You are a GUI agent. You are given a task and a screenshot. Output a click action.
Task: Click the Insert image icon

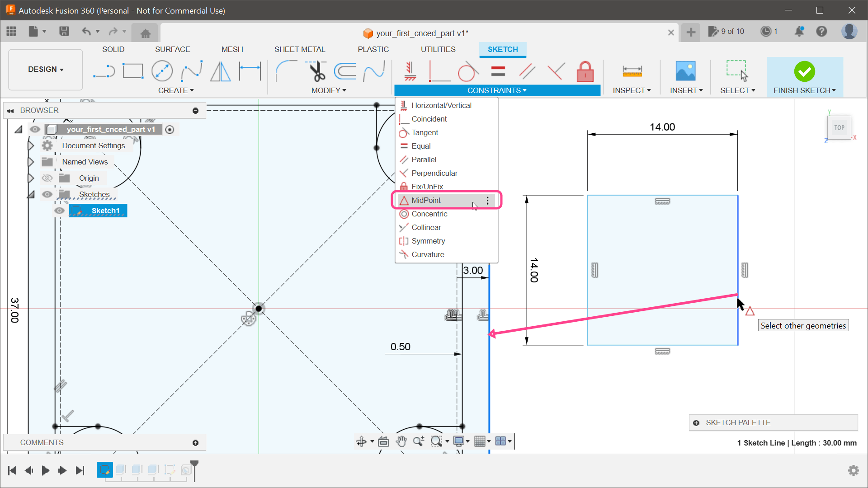click(685, 71)
